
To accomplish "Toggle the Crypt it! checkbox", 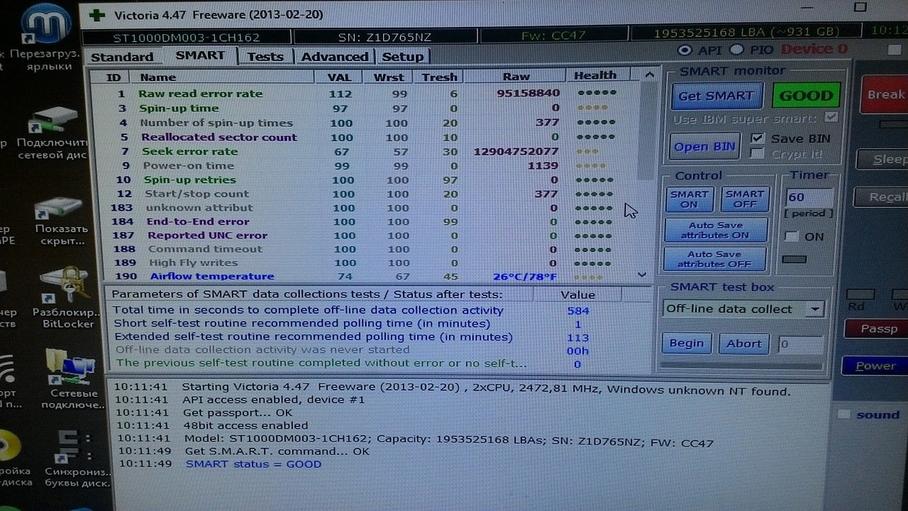I will (x=757, y=154).
